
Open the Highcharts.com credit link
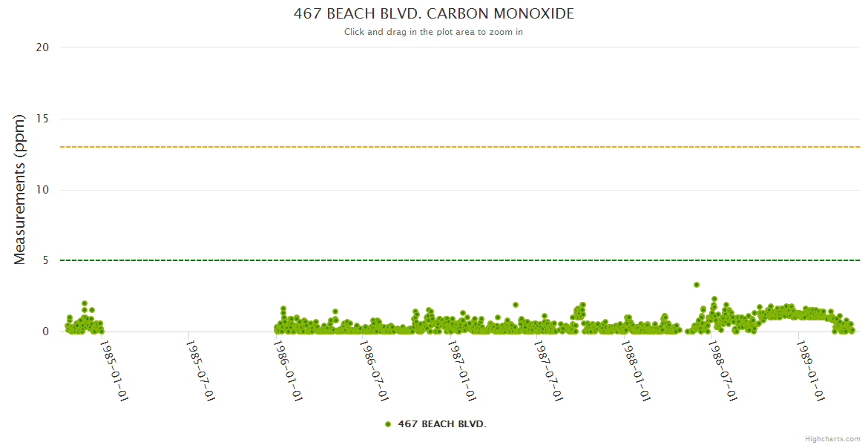point(832,439)
